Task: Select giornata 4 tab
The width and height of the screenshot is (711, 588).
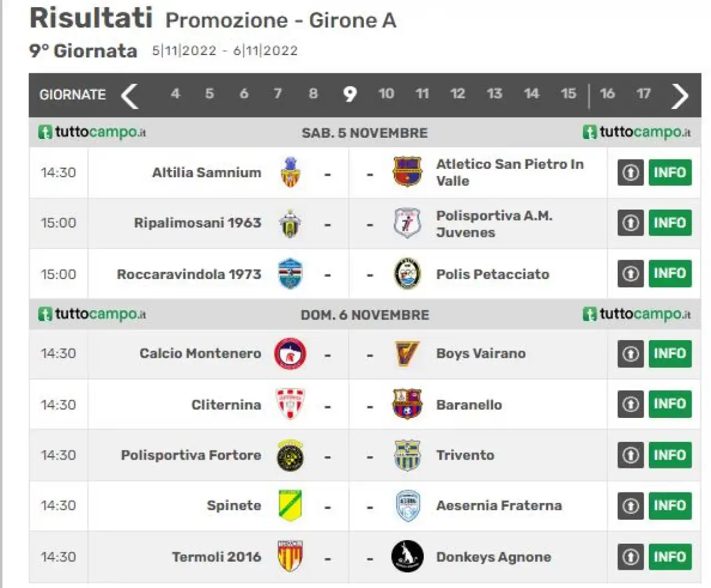Action: click(x=175, y=94)
